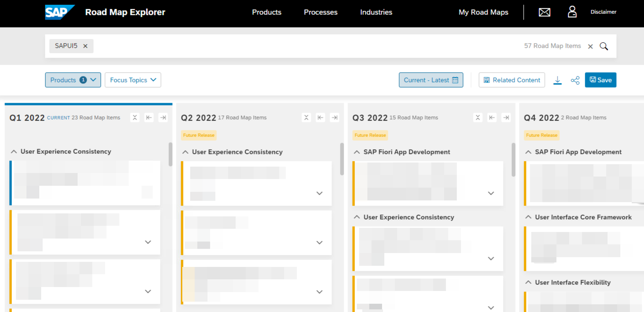Click the search magnifier icon

[604, 46]
